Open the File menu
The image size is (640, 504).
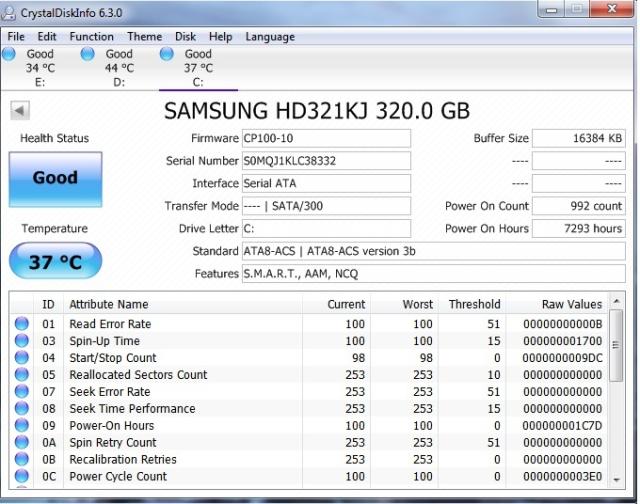16,37
